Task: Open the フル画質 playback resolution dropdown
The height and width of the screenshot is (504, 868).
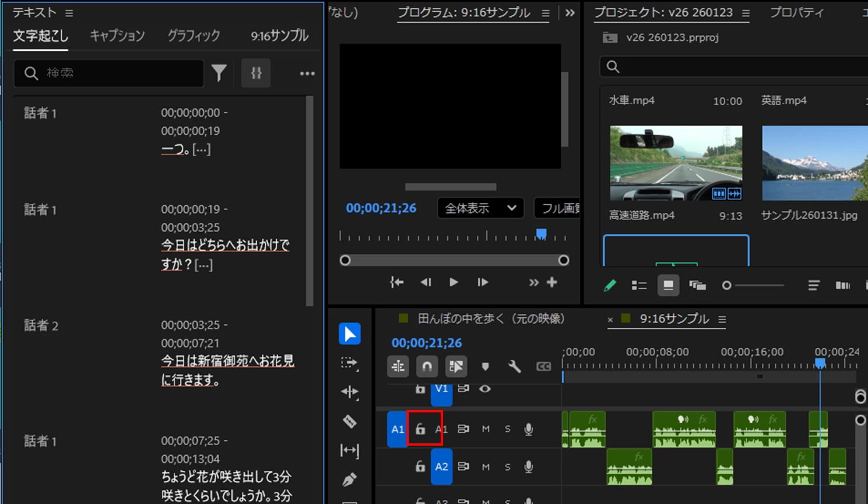Action: click(x=557, y=208)
